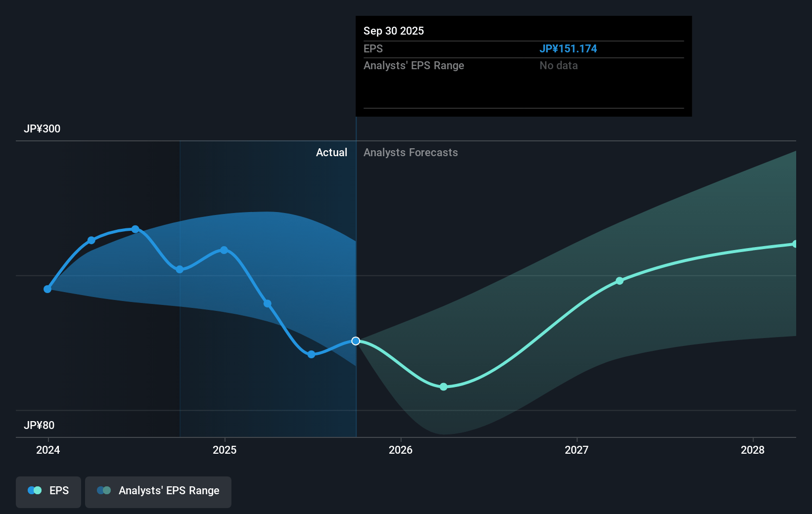Toggle the EPS legend series
The image size is (812, 514).
tap(48, 491)
